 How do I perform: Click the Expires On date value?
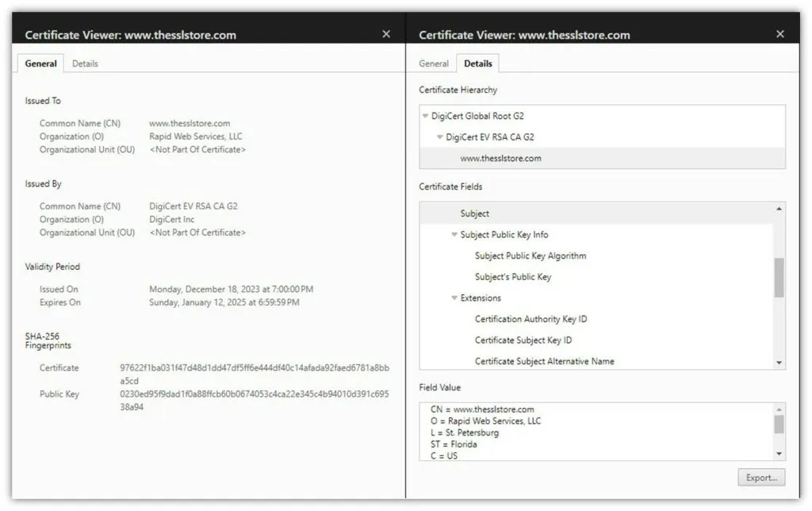tap(224, 302)
